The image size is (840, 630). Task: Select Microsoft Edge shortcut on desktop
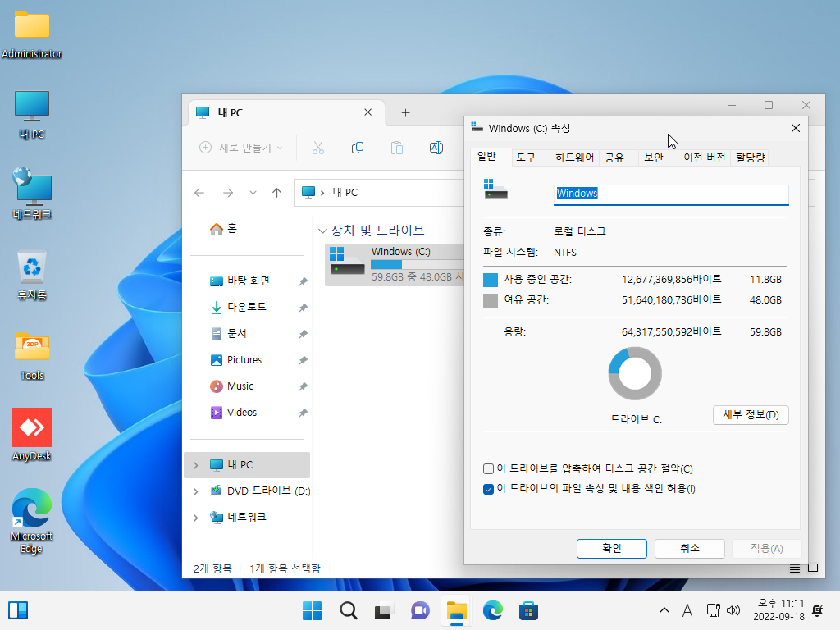tap(32, 521)
